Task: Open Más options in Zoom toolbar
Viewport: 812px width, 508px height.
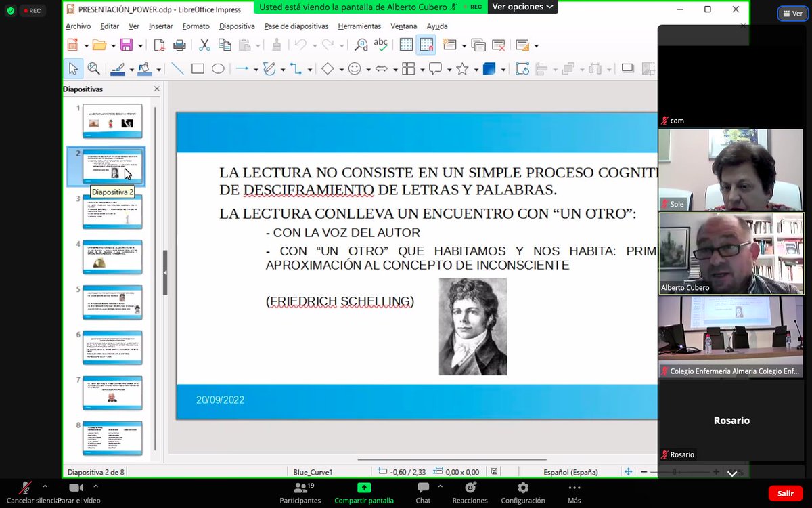Action: pos(574,492)
